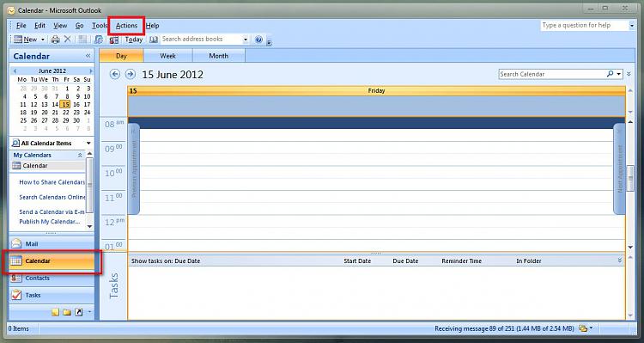Screen dimensions: 644x343
Task: Open the Help menu
Action: [x=152, y=26]
